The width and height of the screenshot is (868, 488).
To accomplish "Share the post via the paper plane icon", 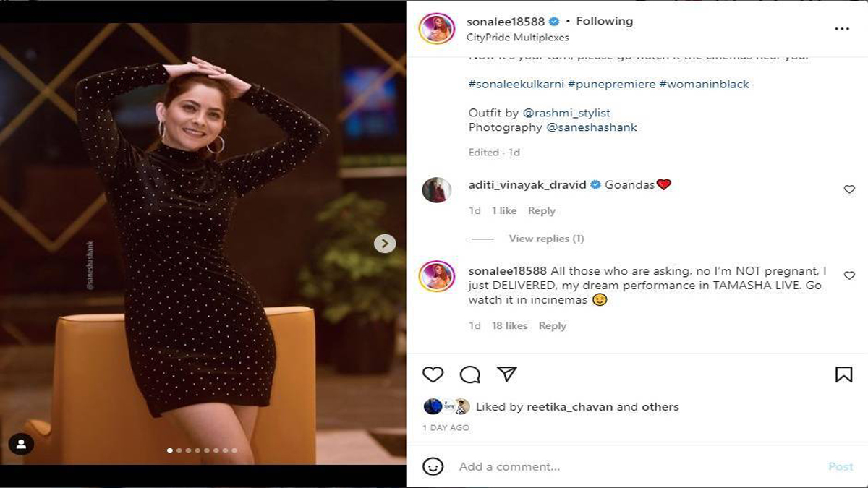I will (x=509, y=374).
